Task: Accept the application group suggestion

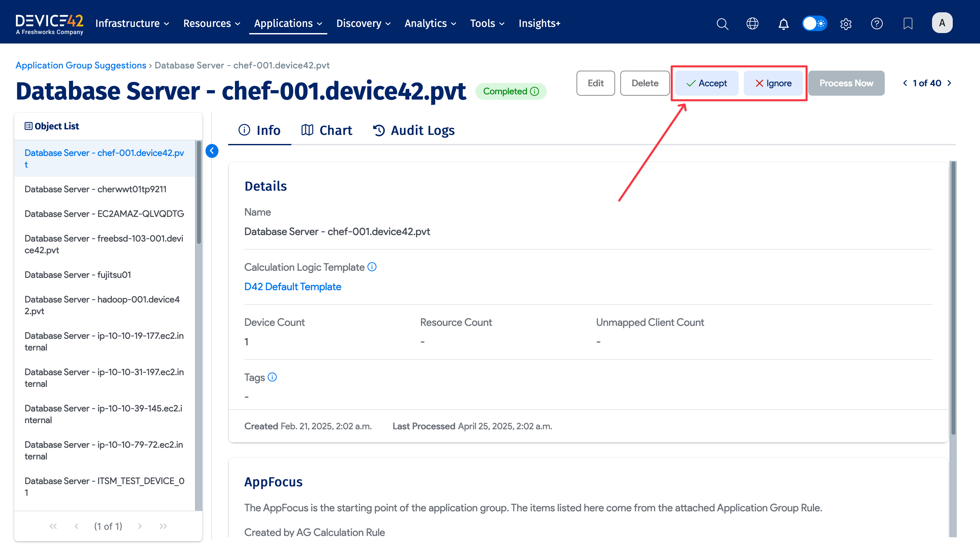Action: coord(706,83)
